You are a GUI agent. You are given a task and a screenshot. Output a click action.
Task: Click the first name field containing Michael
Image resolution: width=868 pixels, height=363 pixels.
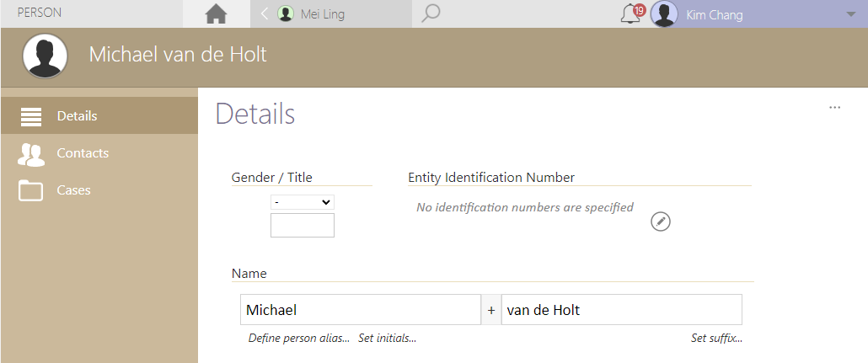[360, 310]
